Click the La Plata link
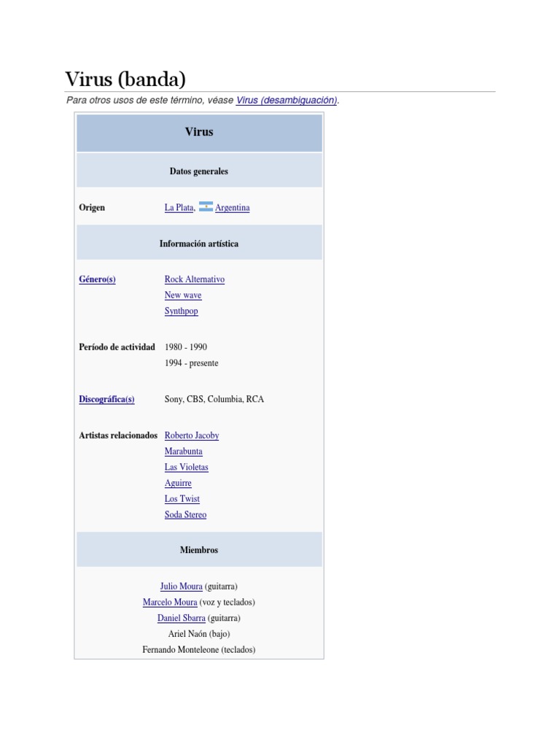Image resolution: width=560 pixels, height=747 pixels. click(x=179, y=208)
